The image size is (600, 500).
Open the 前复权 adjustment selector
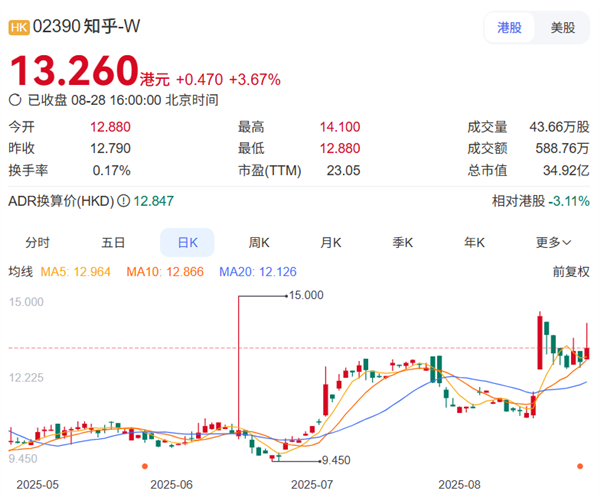pos(569,271)
